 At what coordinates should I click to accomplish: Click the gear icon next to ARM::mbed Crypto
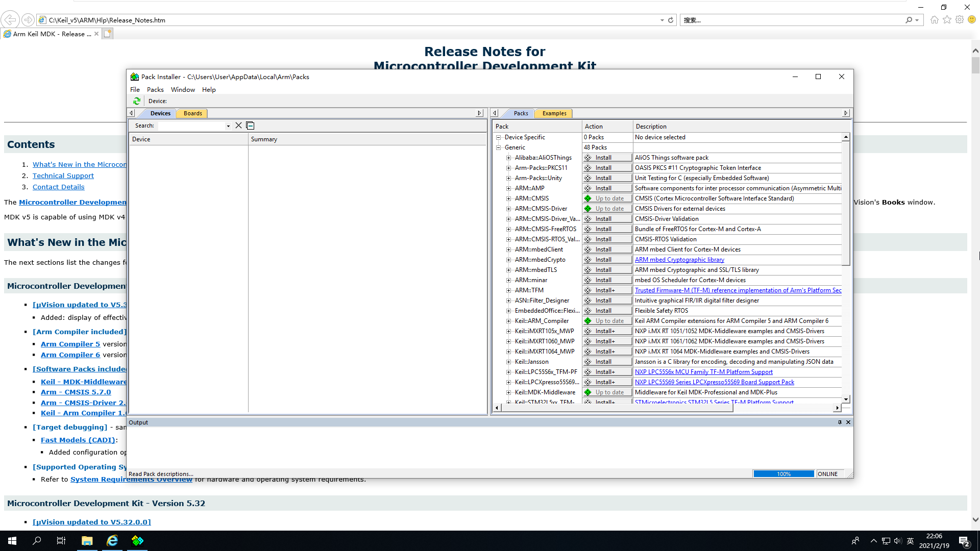pyautogui.click(x=587, y=260)
